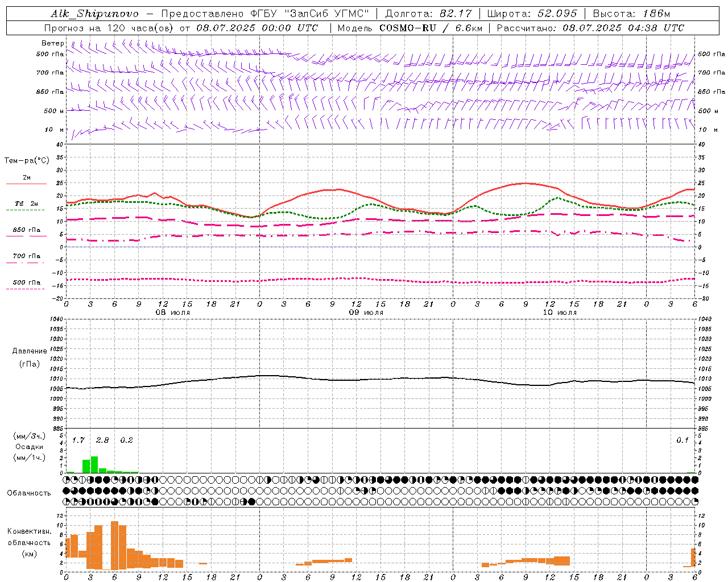Screen dimensions: 728x582
Task: Click the (гПа) unit under Давление
Action: pos(30,364)
